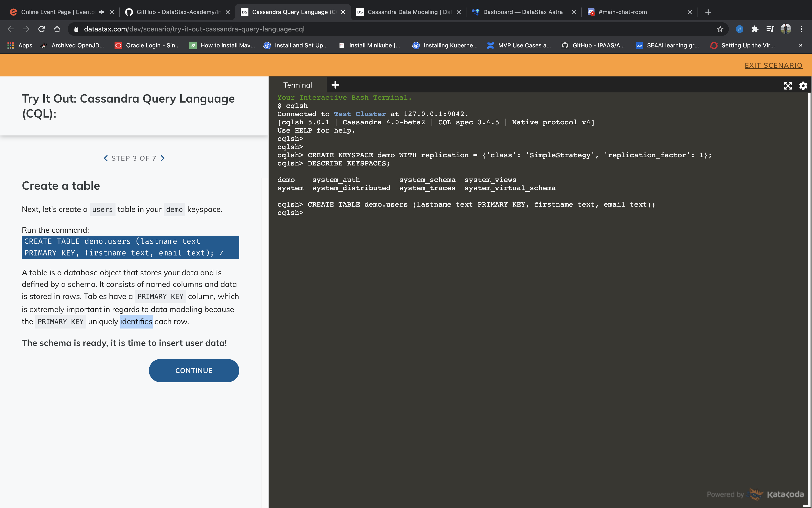Image resolution: width=812 pixels, height=508 pixels.
Task: Expand terminal to fullscreen
Action: [788, 86]
